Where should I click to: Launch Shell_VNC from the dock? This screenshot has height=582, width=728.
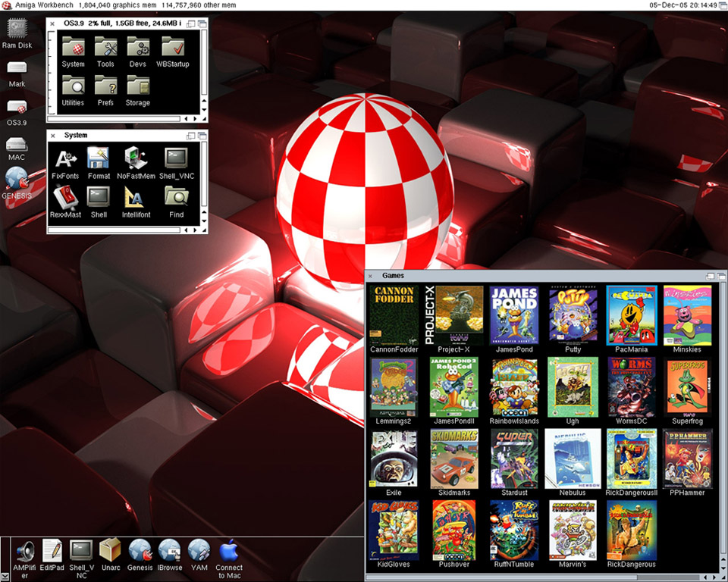(x=81, y=551)
